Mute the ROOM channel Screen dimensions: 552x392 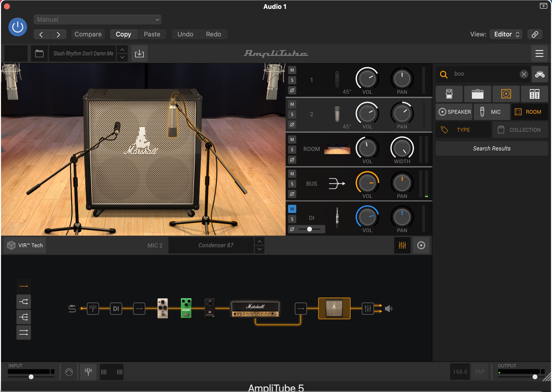(x=292, y=140)
